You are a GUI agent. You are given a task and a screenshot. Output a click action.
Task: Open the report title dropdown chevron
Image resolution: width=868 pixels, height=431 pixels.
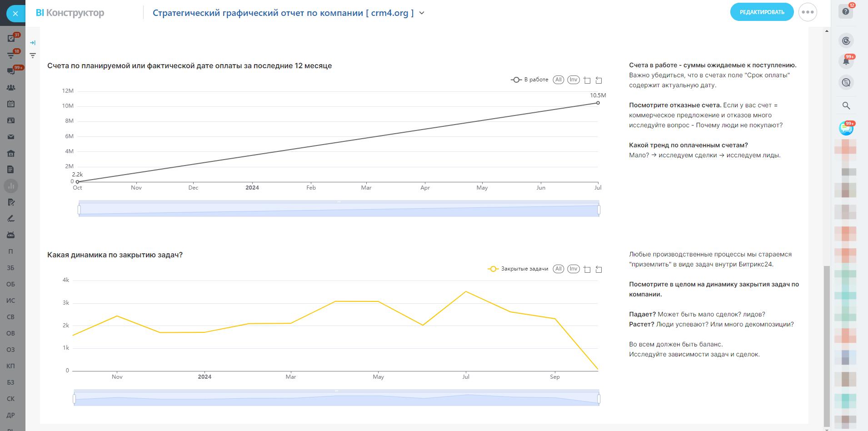pyautogui.click(x=422, y=13)
